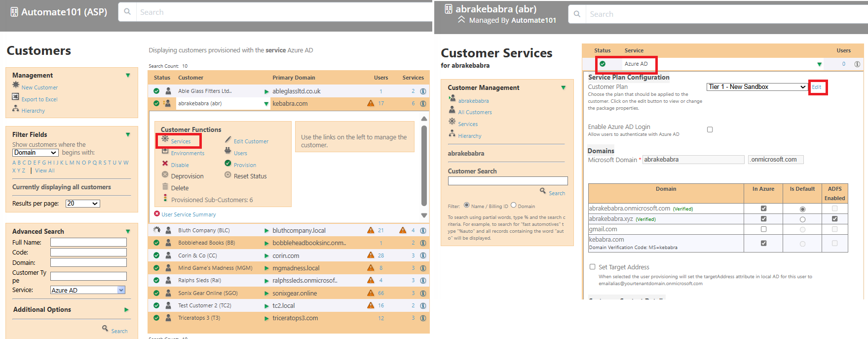
Task: Click Hierarchy icon in Management panel
Action: 16,108
